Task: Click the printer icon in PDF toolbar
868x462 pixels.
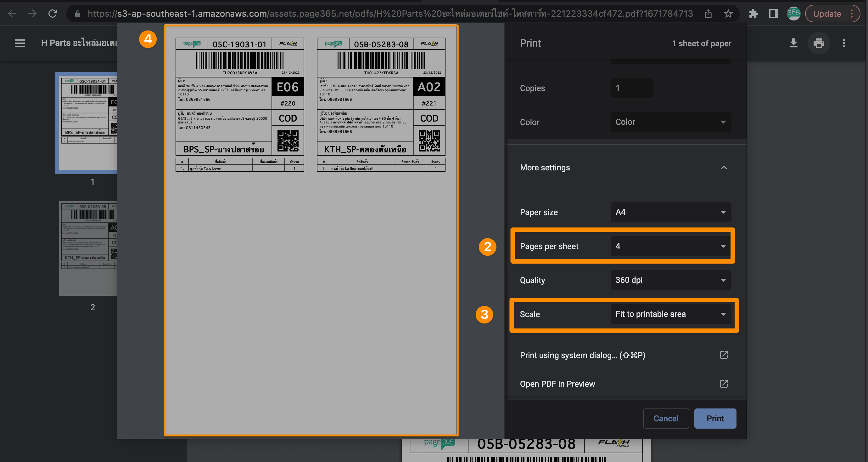Action: [819, 43]
